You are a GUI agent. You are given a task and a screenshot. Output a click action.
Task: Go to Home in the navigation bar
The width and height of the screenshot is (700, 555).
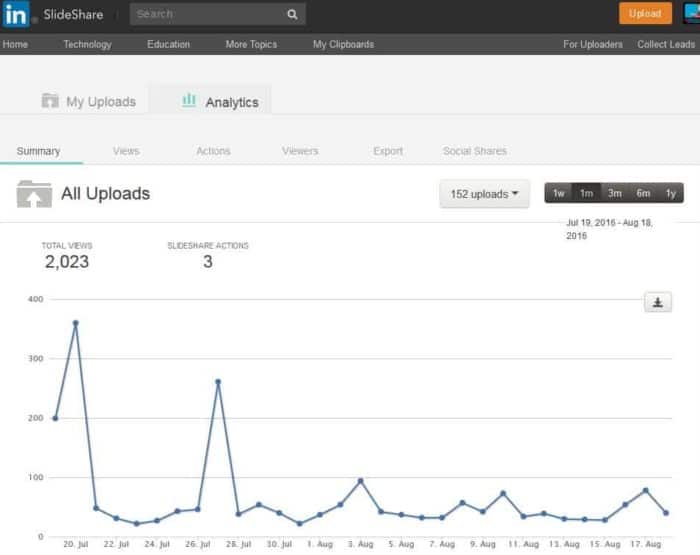click(x=15, y=44)
